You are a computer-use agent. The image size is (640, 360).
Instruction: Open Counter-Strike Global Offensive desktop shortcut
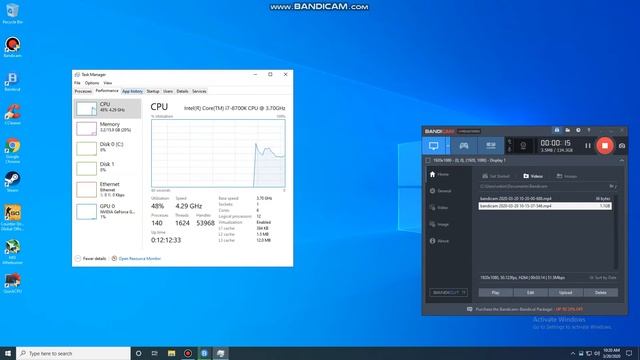click(x=12, y=218)
